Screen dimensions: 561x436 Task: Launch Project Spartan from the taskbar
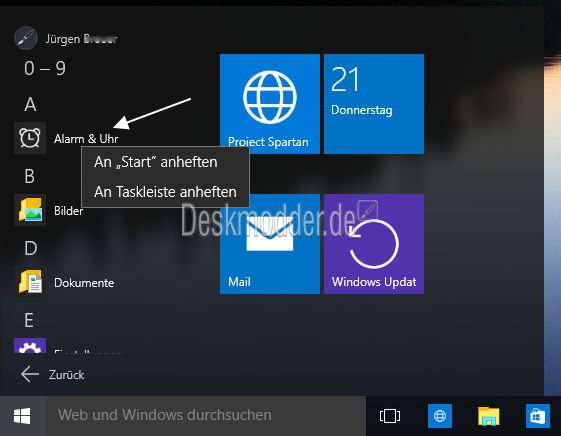(440, 416)
